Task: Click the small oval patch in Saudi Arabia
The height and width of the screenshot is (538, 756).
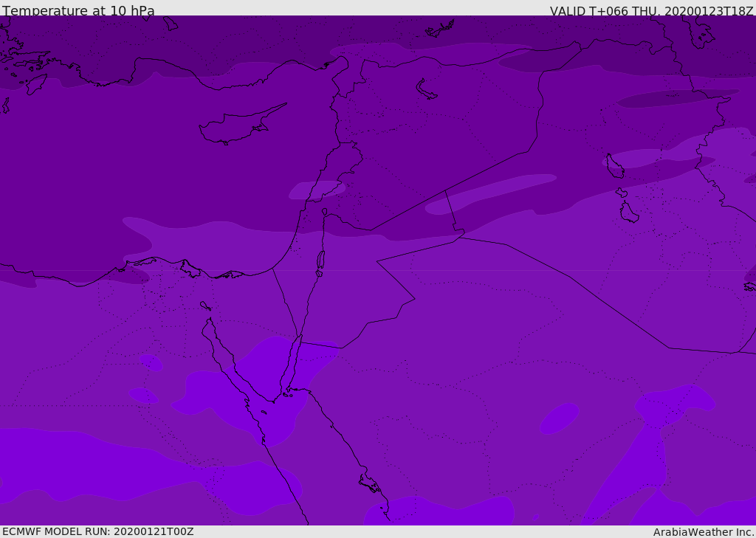Action: click(x=560, y=418)
